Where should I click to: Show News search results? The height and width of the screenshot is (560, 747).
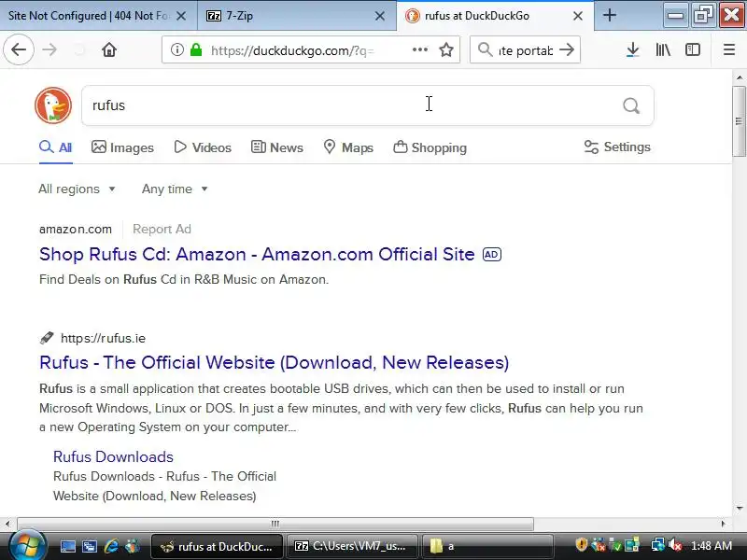pyautogui.click(x=276, y=147)
